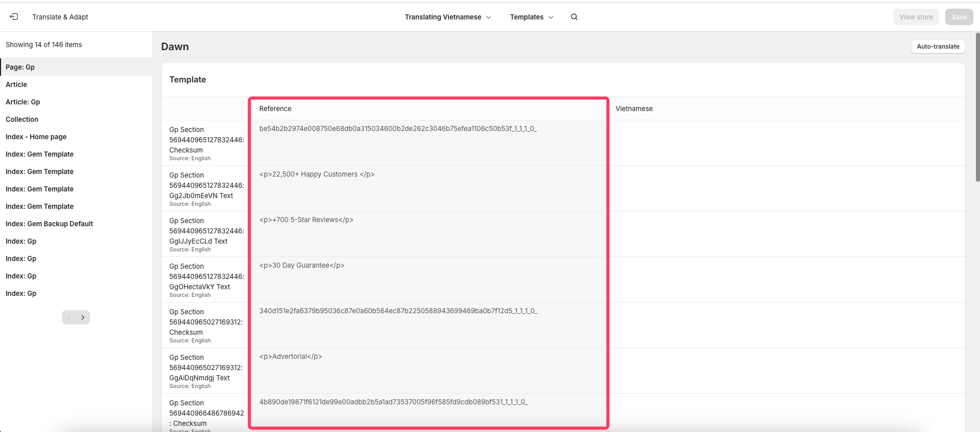Click Vietnamese field for Happy Customers row

tap(786, 188)
